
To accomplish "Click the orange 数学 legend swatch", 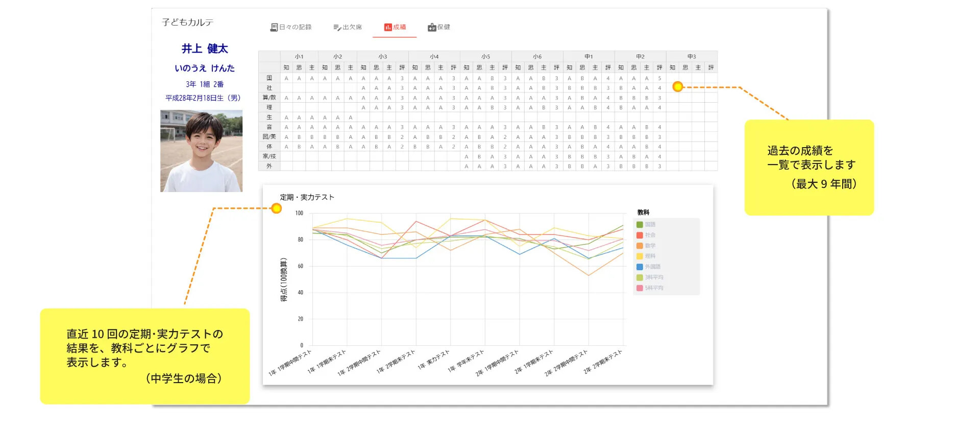I will (x=640, y=246).
